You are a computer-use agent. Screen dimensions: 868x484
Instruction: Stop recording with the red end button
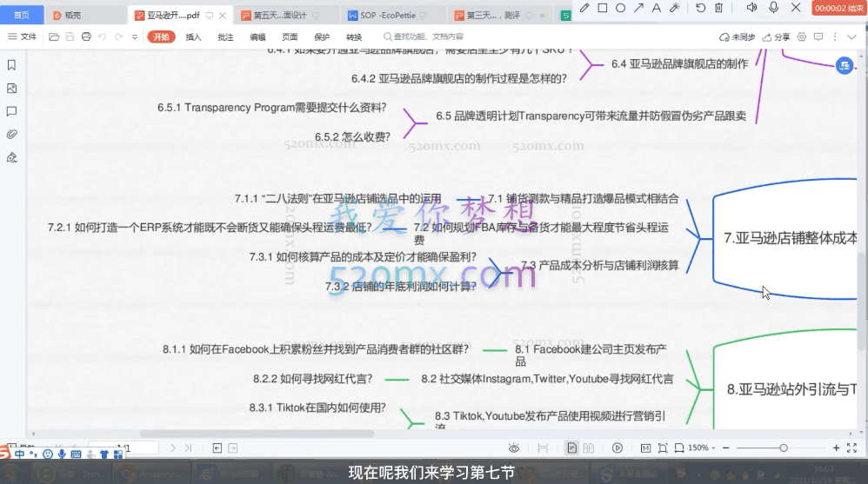tap(838, 8)
